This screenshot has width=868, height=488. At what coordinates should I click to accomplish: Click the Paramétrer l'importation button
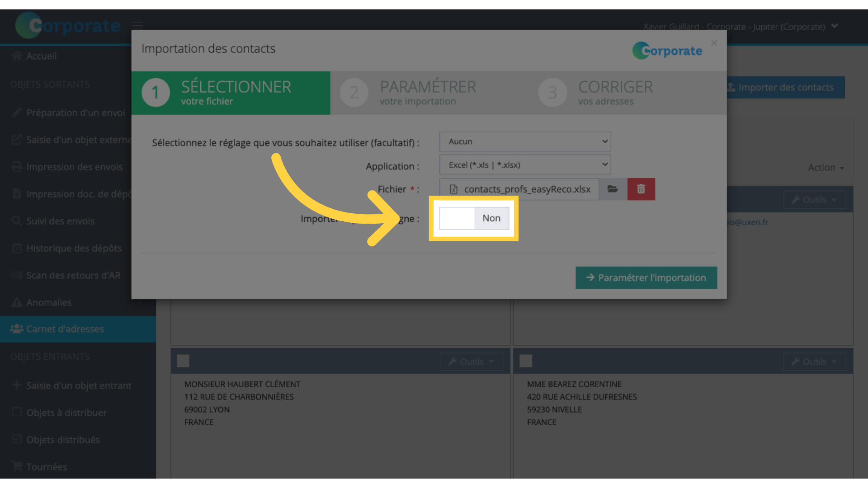(646, 277)
